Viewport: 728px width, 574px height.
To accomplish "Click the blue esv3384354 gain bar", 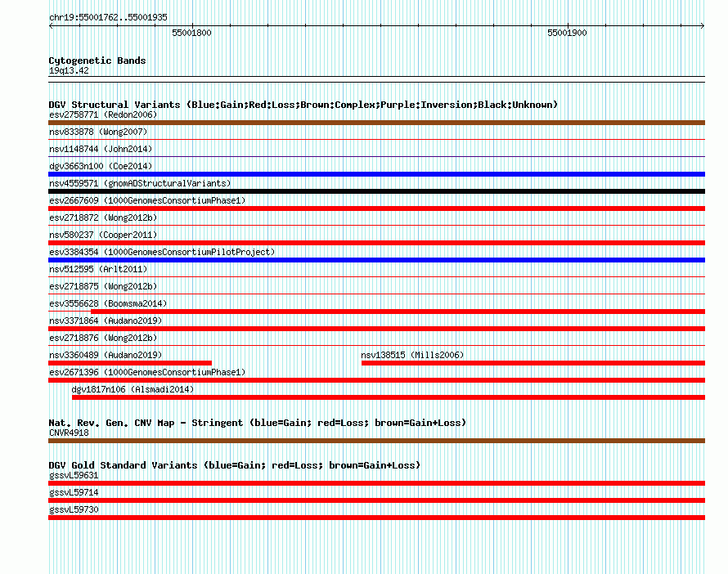I will (x=376, y=260).
